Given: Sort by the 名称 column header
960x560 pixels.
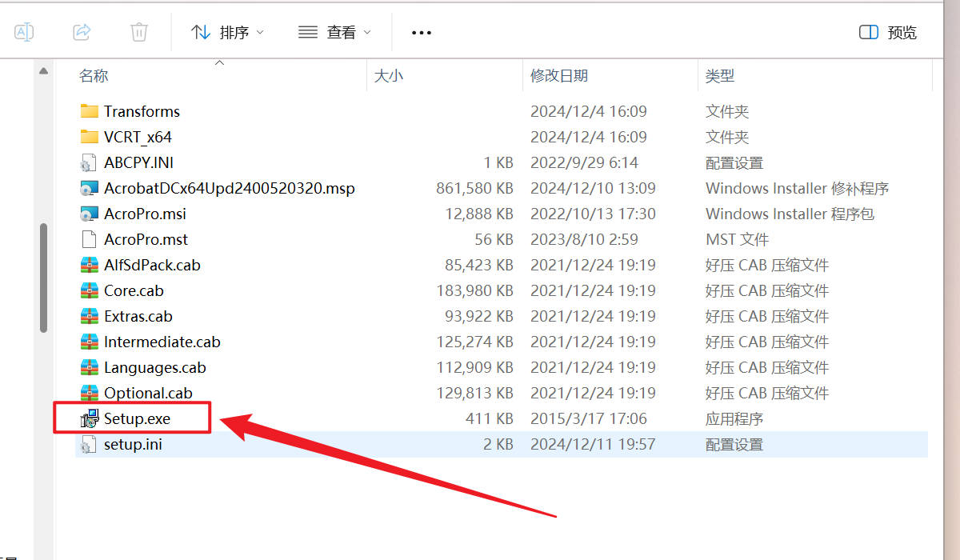Looking at the screenshot, I should click(x=94, y=76).
